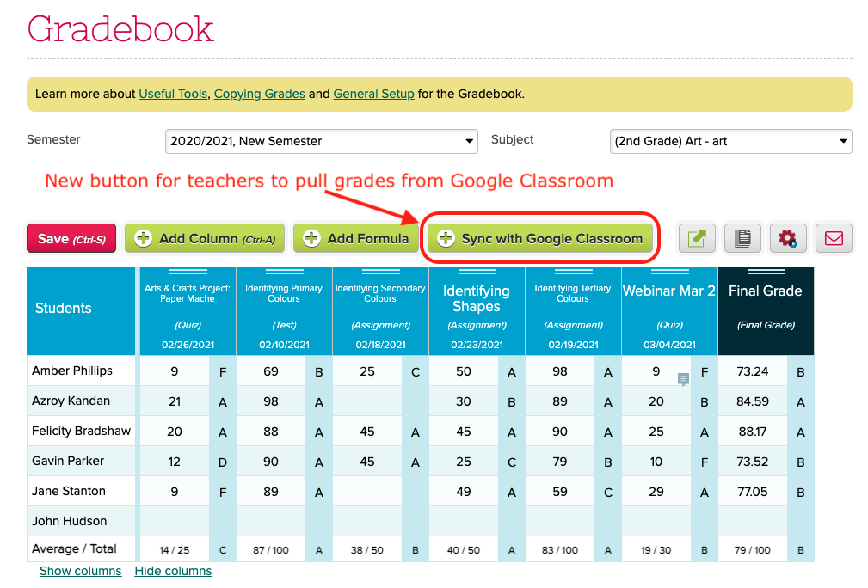Select the Identifying Tertiary Colours header
This screenshot has height=588, width=868.
573,311
